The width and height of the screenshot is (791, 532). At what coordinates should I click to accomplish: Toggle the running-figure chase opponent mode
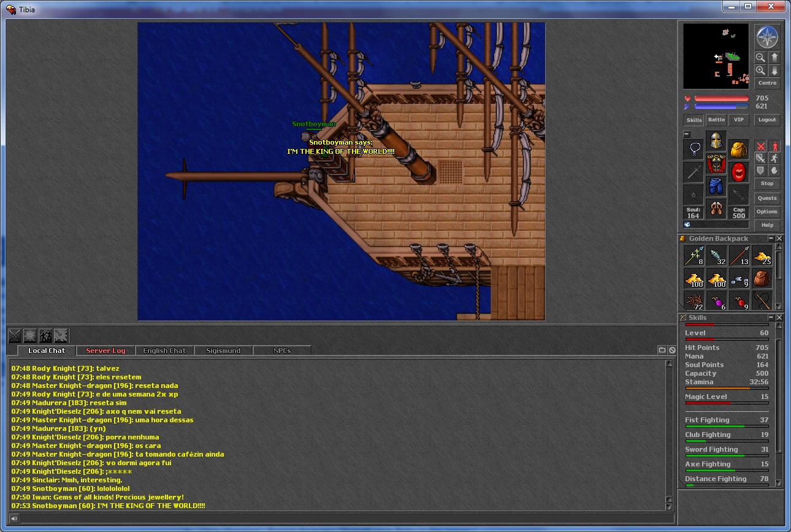tap(774, 159)
